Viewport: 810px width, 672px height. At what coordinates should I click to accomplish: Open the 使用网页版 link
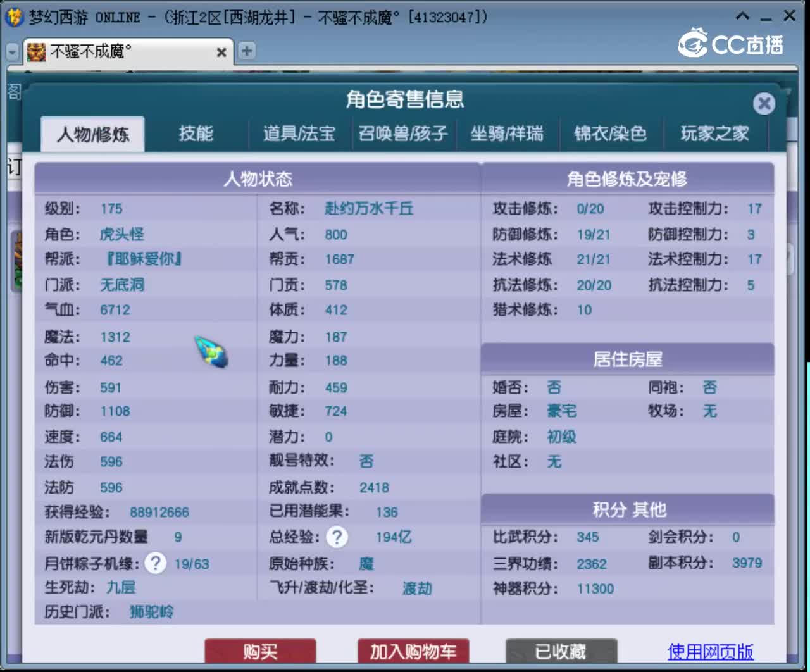tap(711, 651)
